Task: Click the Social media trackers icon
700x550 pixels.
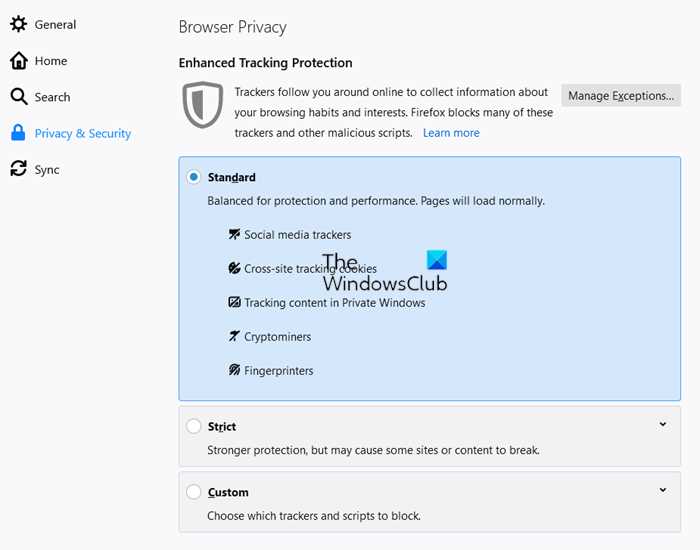Action: coord(234,234)
